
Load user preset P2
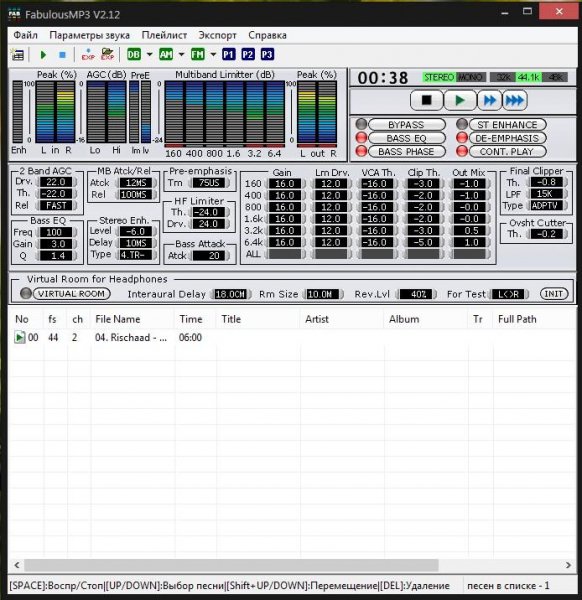pos(248,54)
